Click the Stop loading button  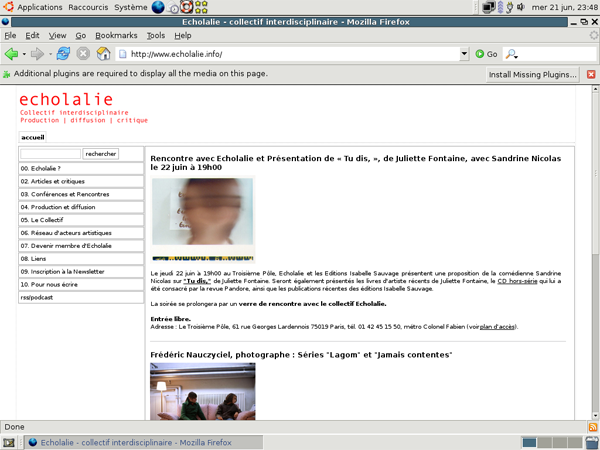coord(83,54)
